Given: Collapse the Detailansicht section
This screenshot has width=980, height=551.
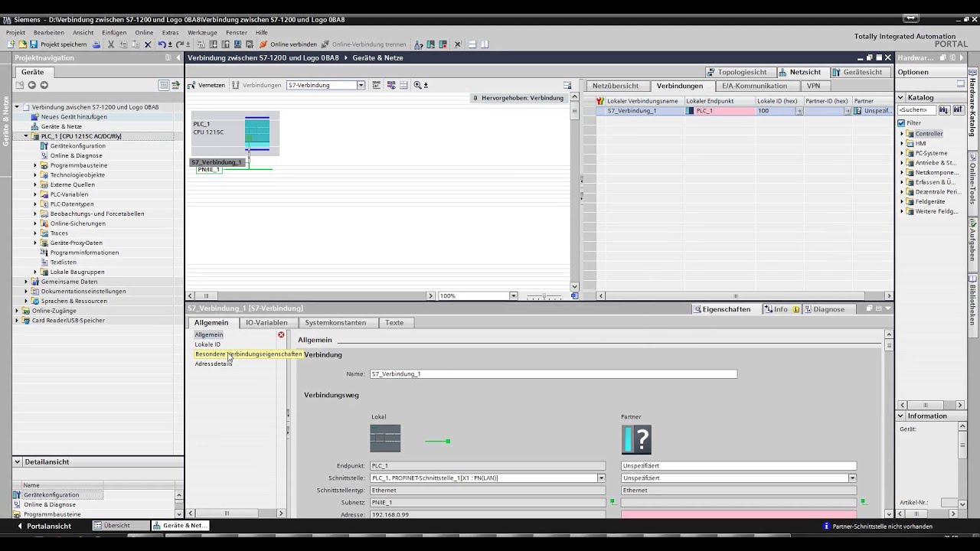Looking at the screenshot, I should click(x=17, y=461).
